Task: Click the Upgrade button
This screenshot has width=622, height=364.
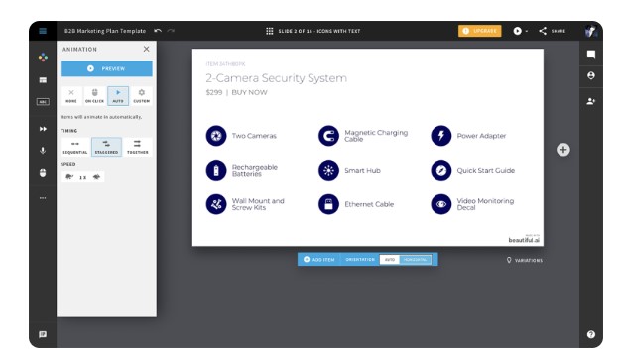Action: [x=479, y=31]
